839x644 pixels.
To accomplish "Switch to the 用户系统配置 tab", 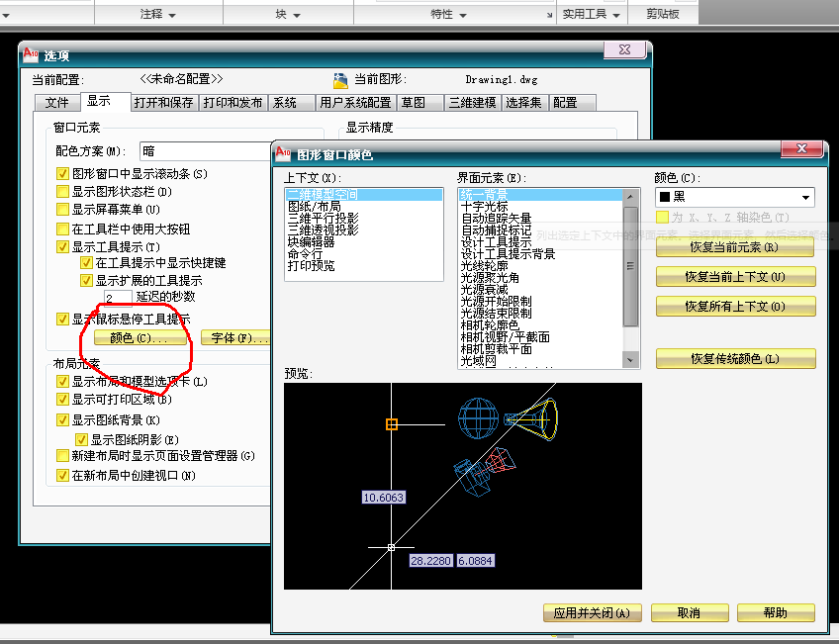I will pyautogui.click(x=355, y=102).
